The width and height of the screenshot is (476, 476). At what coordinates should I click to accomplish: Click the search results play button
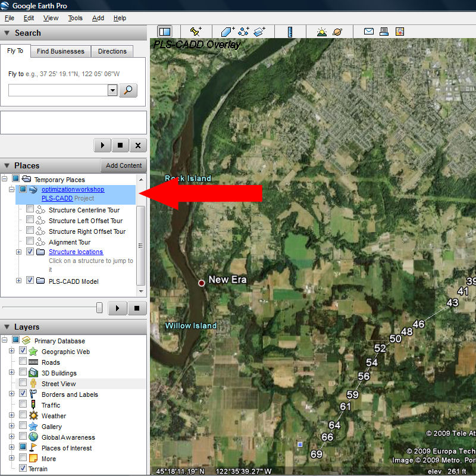pos(102,145)
